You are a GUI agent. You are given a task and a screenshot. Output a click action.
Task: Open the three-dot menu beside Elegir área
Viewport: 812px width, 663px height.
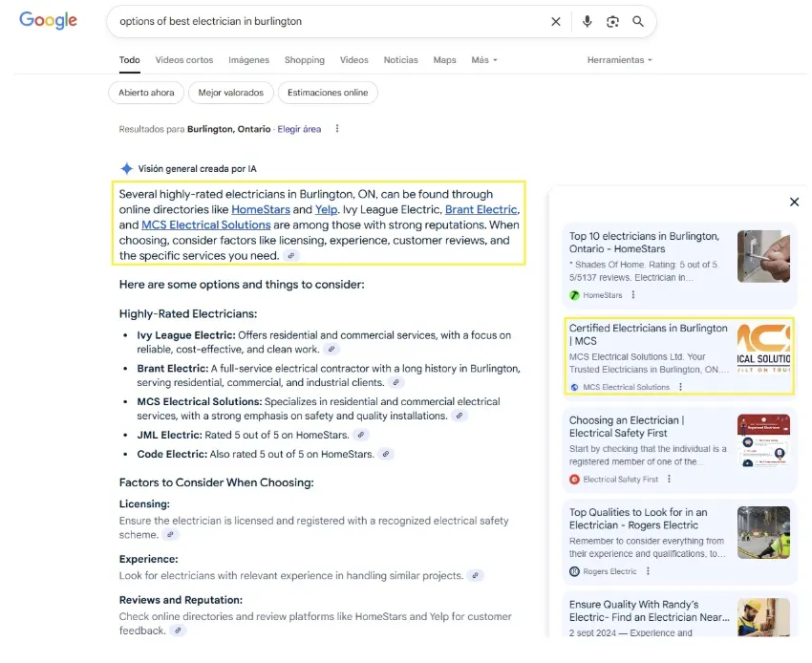(337, 128)
